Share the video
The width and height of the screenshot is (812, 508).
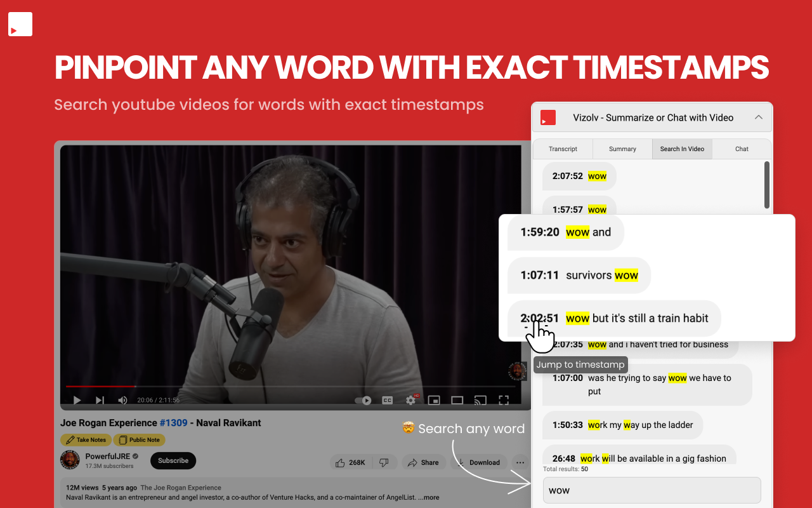tap(424, 462)
